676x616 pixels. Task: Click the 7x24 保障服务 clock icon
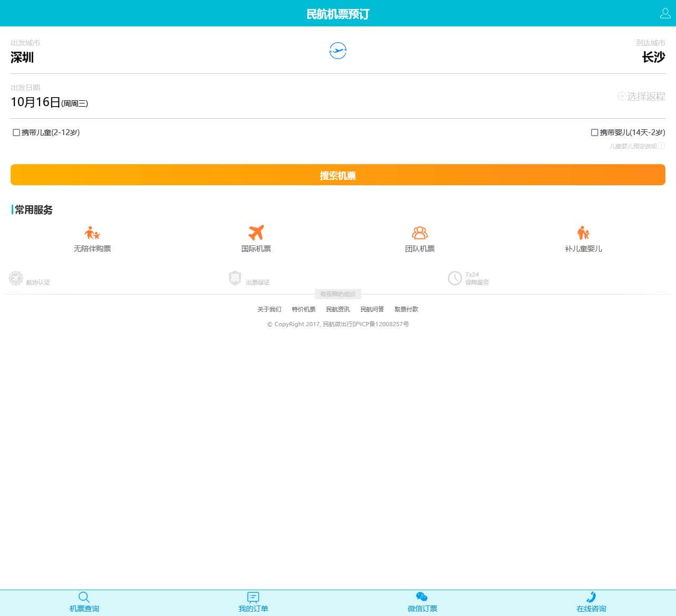point(455,278)
